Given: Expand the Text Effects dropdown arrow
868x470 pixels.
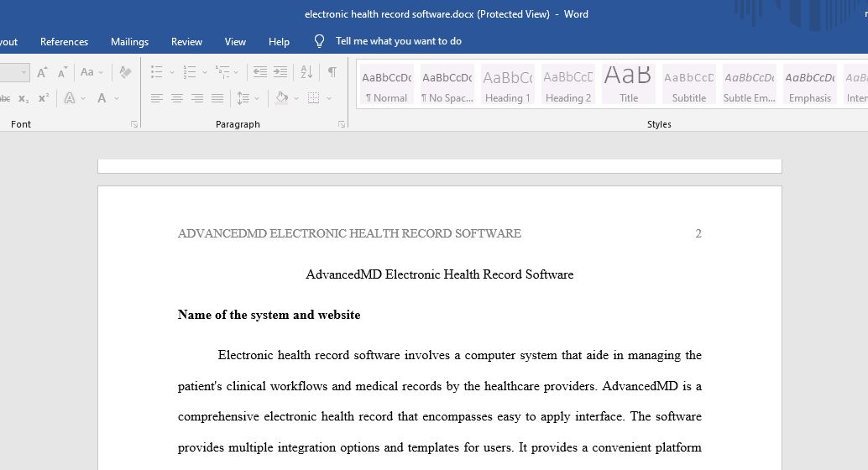Looking at the screenshot, I should click(83, 98).
